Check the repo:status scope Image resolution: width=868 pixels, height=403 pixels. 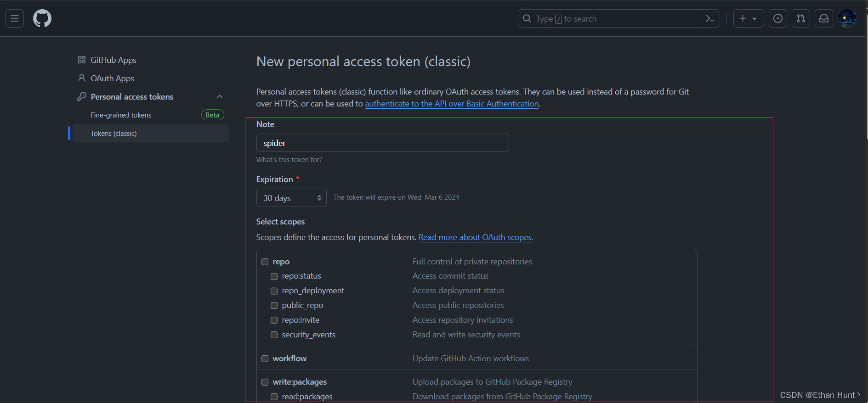[x=274, y=276]
